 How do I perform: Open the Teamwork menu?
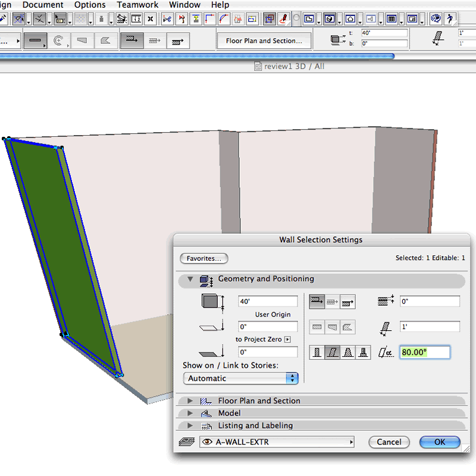coord(137,5)
